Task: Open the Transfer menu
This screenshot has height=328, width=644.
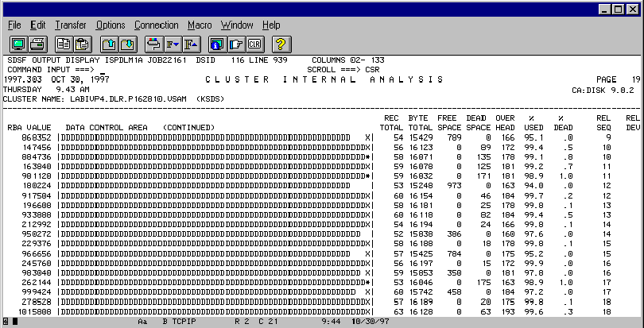Action: [x=71, y=25]
